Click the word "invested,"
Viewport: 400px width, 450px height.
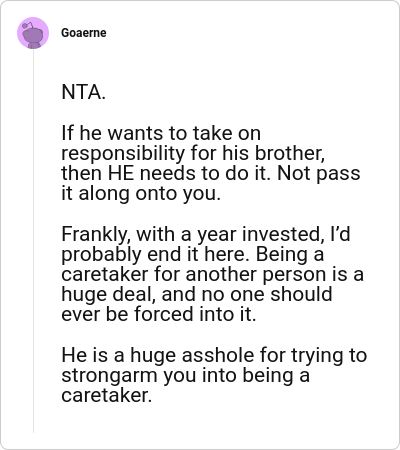point(283,234)
